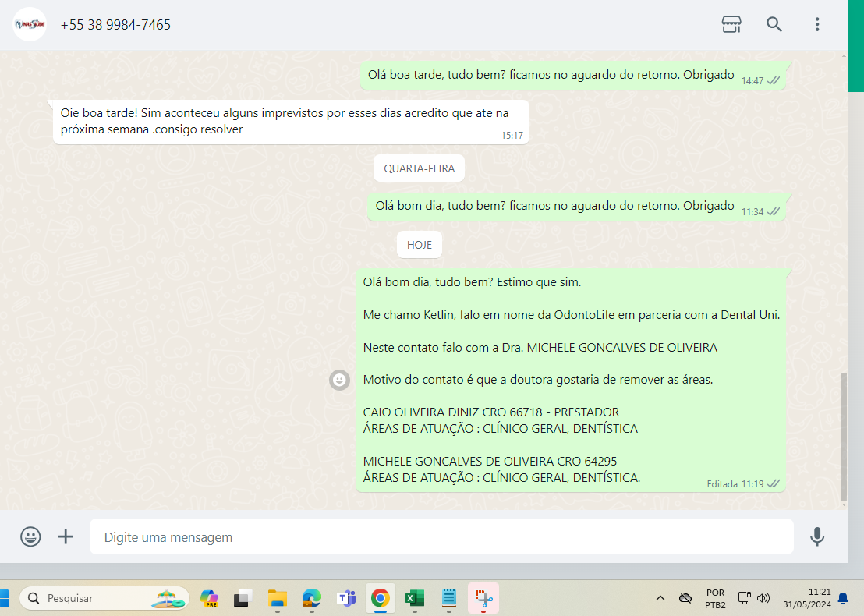Click the 'CAIO OLIVEIRA DINIZ CRO 66718' line
Image resolution: width=864 pixels, height=616 pixels.
pyautogui.click(x=491, y=412)
